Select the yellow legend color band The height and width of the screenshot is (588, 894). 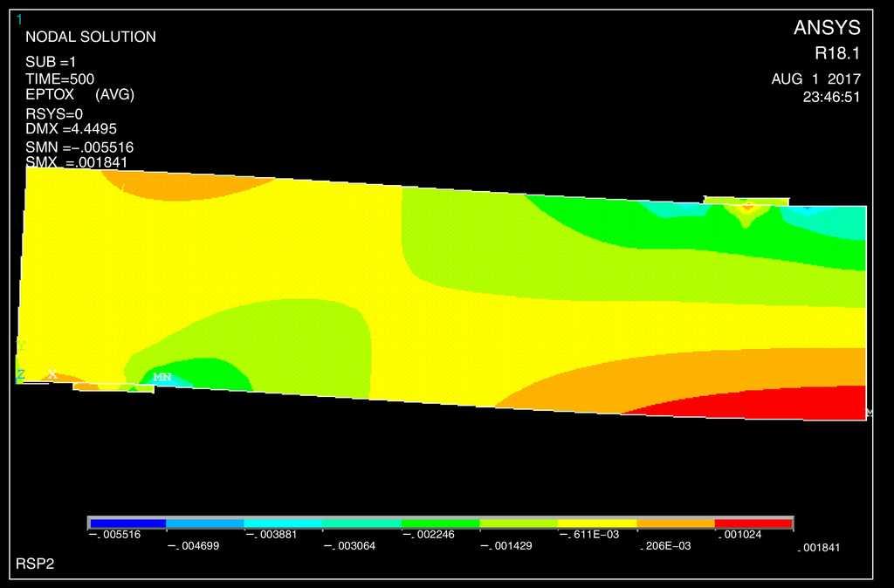(597, 523)
